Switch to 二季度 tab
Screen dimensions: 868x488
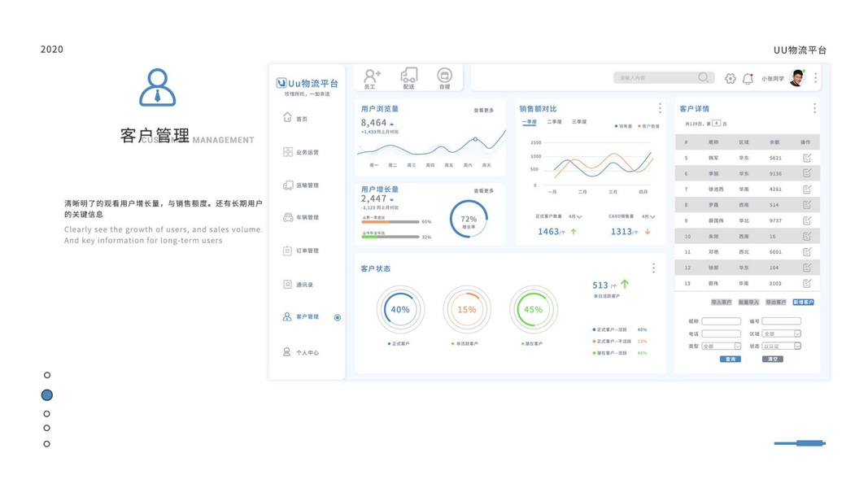click(x=554, y=122)
